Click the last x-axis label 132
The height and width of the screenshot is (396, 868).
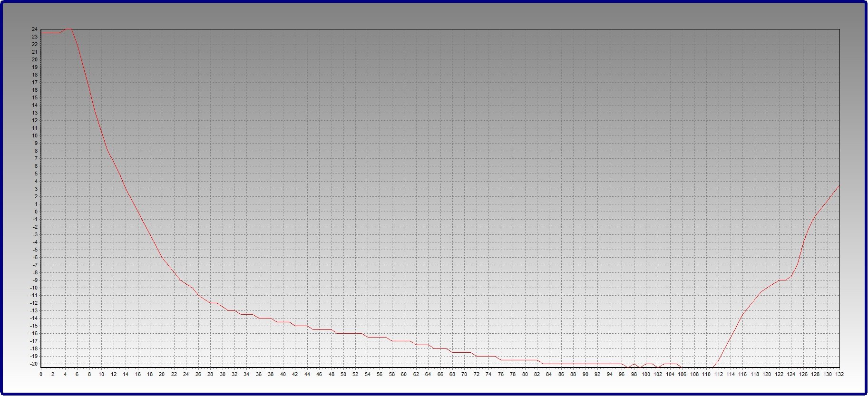pyautogui.click(x=839, y=375)
